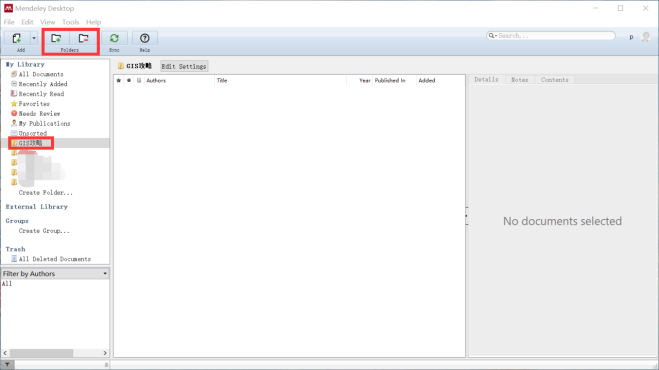Click the Edit Settings button
Viewport: 659px width, 370px height.
(x=184, y=66)
